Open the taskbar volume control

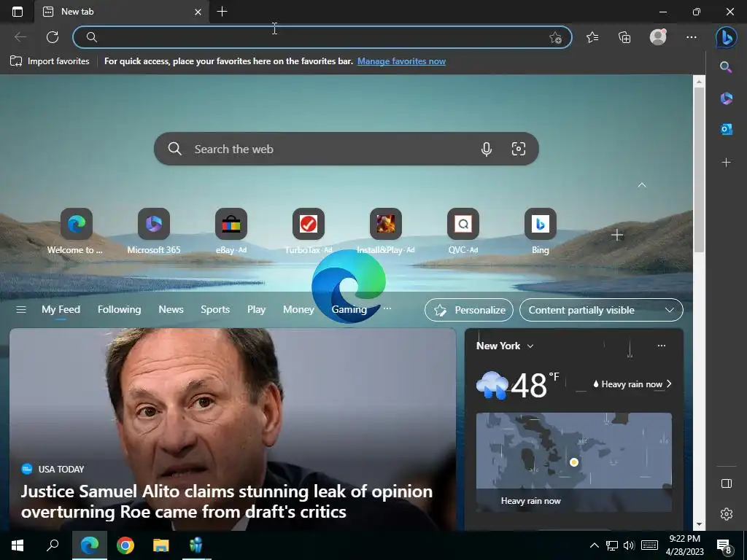[628, 545]
